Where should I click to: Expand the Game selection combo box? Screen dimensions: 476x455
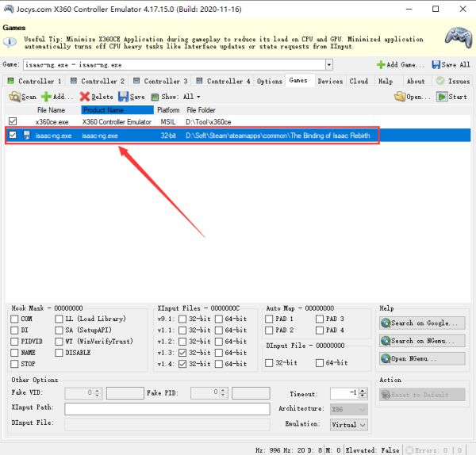point(328,64)
